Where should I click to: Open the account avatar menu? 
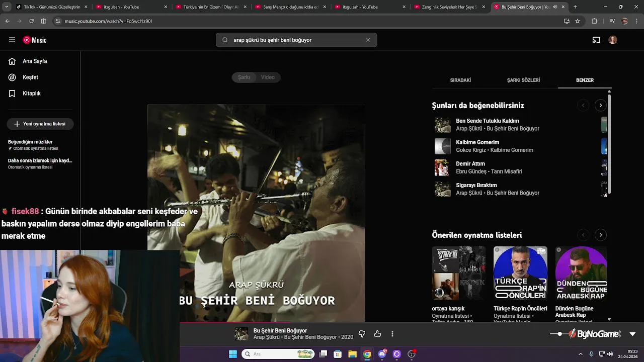[612, 40]
